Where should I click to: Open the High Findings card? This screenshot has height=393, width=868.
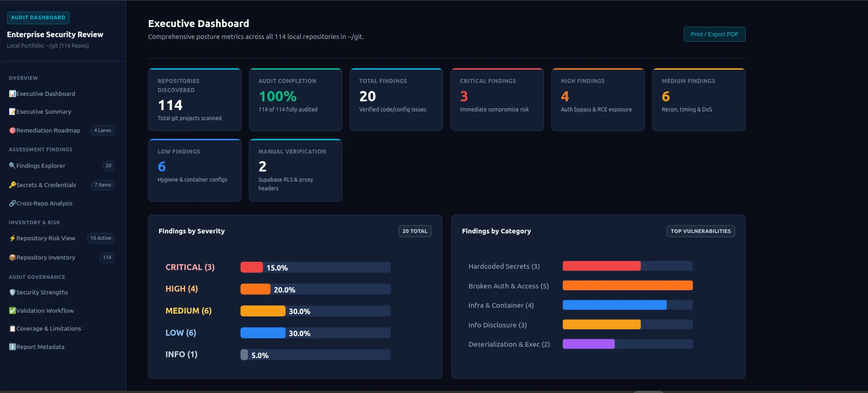click(598, 100)
